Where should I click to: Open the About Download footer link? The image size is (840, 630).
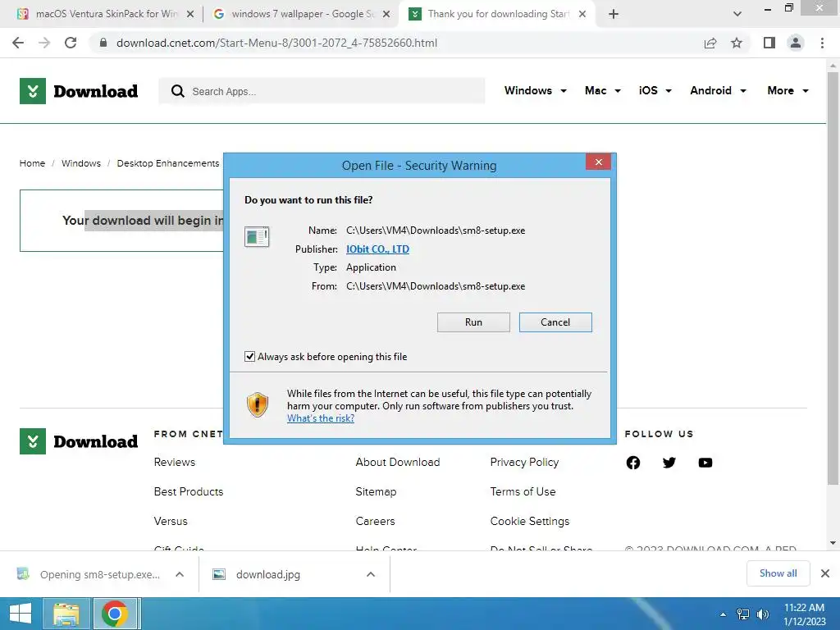pyautogui.click(x=398, y=462)
